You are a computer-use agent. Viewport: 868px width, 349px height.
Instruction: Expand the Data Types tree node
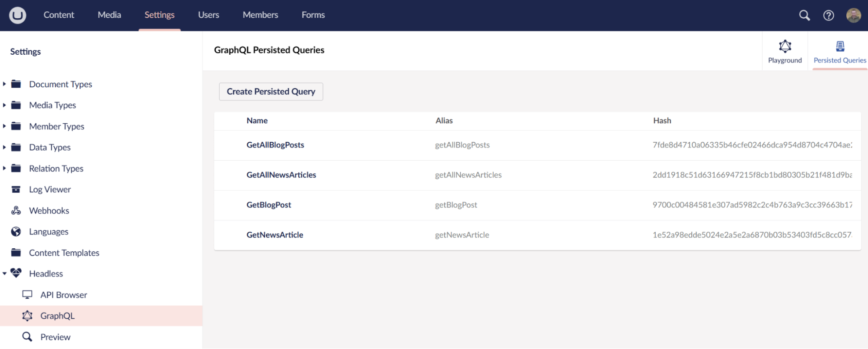[x=4, y=147]
